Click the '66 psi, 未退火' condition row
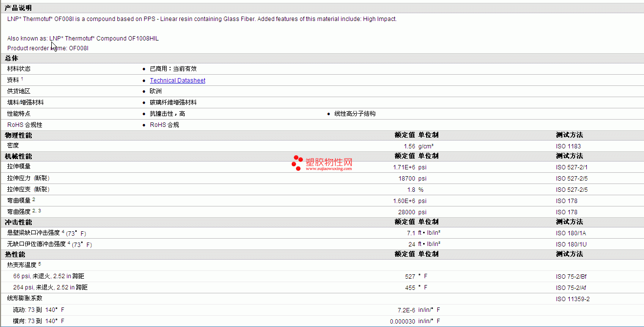 pos(48,276)
